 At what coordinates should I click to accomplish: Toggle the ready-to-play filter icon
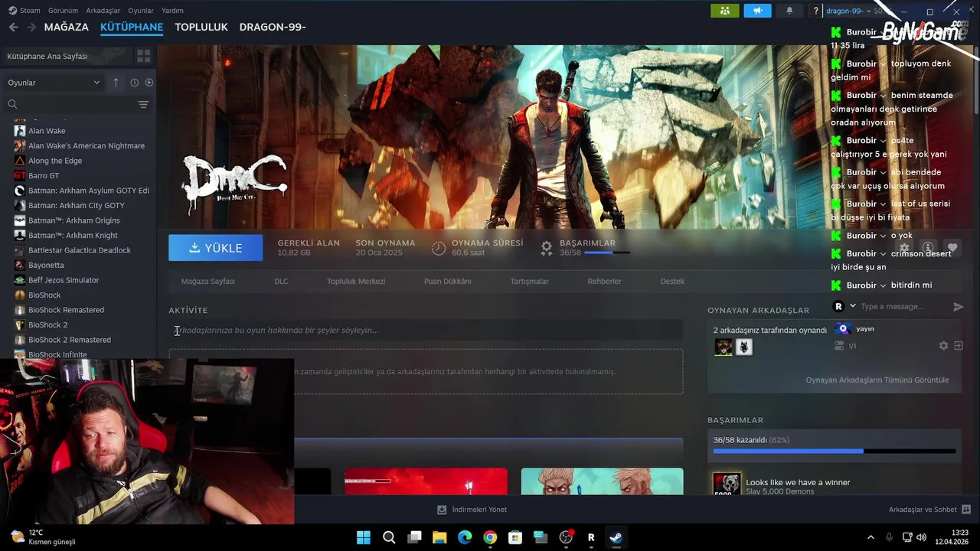pyautogui.click(x=149, y=83)
